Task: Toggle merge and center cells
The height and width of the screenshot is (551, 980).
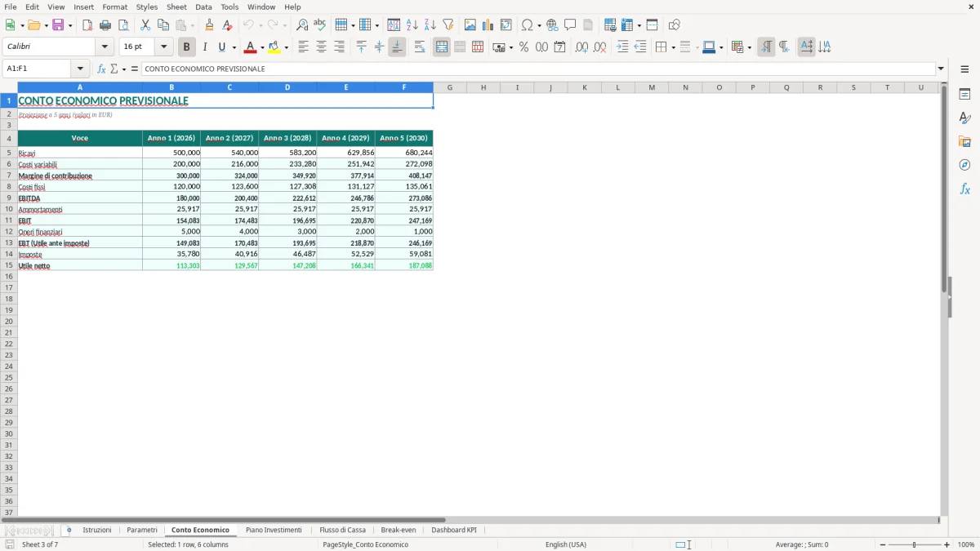Action: pos(442,47)
